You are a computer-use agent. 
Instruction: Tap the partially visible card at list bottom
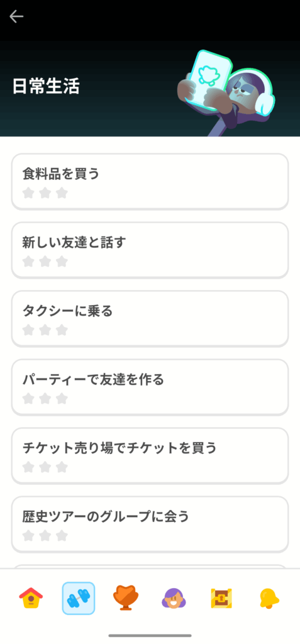[x=150, y=567]
